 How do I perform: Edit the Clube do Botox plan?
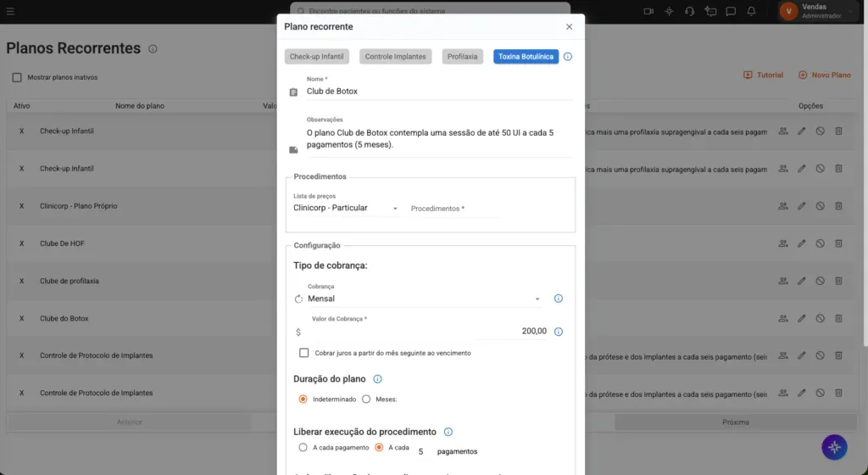tap(802, 318)
